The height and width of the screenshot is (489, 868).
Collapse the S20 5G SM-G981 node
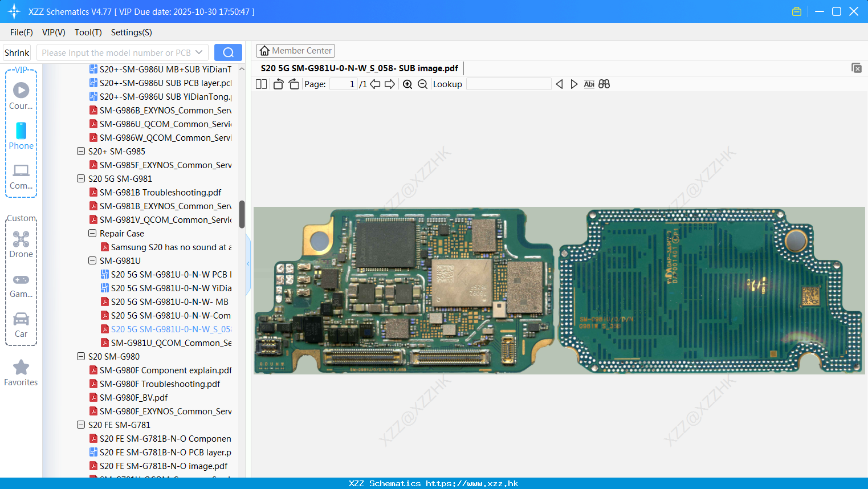[81, 179]
